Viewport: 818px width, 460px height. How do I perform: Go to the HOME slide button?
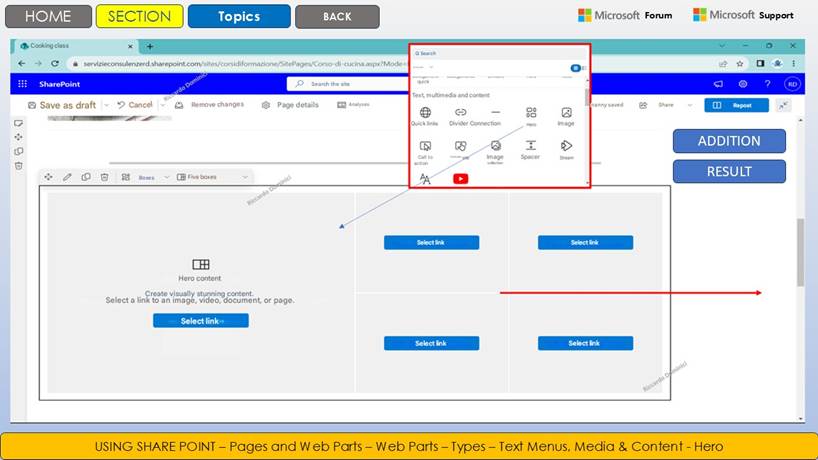coord(48,16)
